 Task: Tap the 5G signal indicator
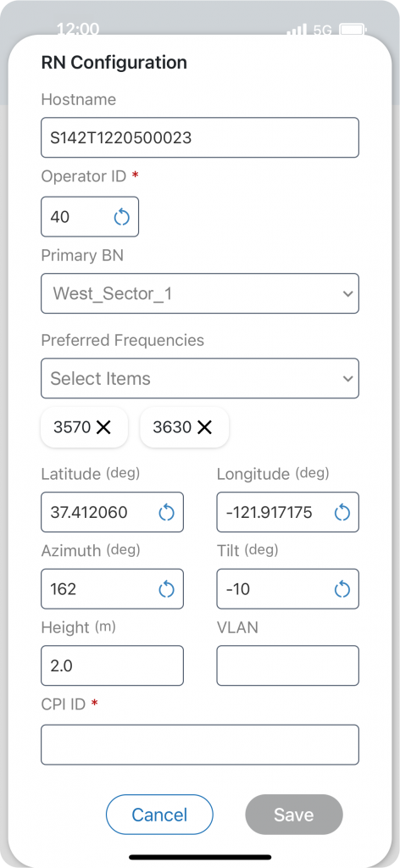[322, 30]
